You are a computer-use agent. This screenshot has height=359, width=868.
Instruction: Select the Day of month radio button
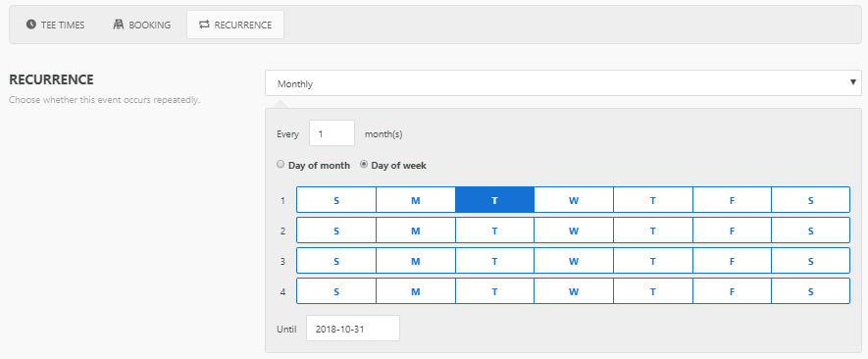click(x=281, y=164)
